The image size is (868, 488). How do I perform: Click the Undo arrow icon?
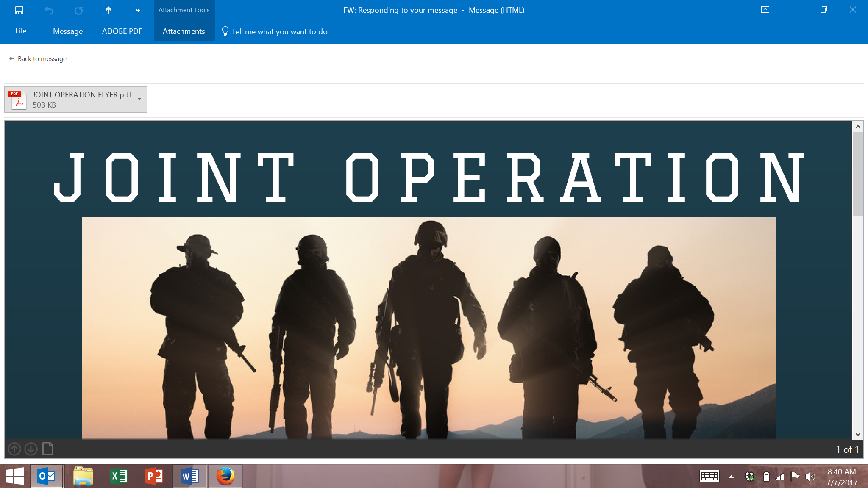tap(49, 10)
